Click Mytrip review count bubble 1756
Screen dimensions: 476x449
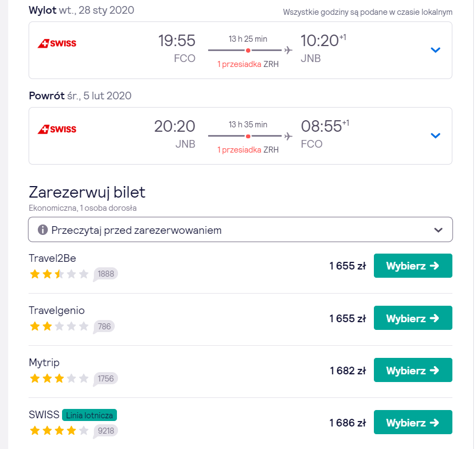click(x=105, y=379)
